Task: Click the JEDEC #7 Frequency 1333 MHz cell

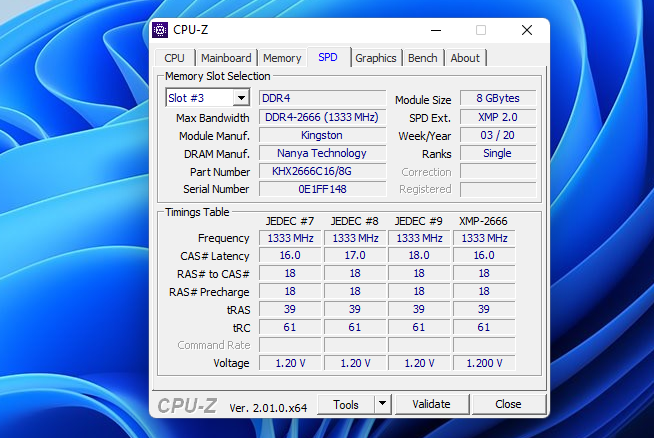Action: pyautogui.click(x=290, y=238)
